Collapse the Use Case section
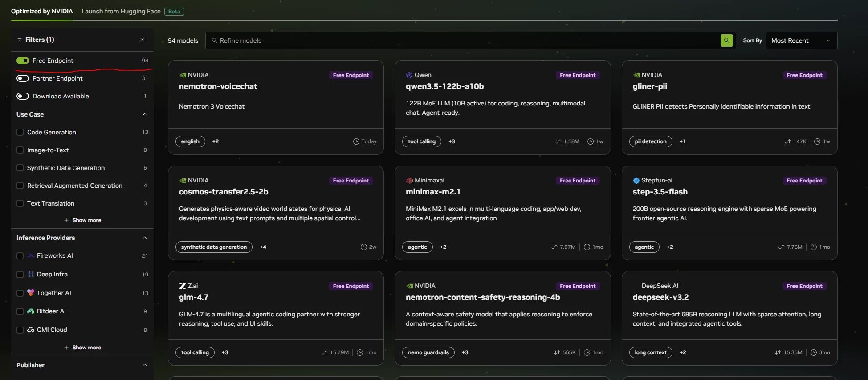This screenshot has width=868, height=380. point(144,114)
